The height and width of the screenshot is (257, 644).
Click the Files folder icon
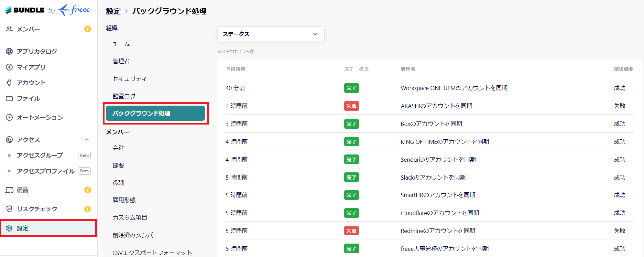pyautogui.click(x=9, y=98)
